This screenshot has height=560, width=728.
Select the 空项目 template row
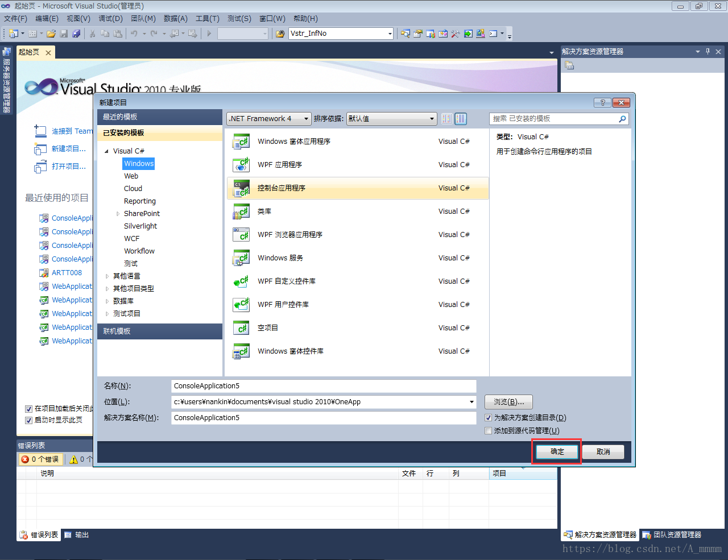pyautogui.click(x=357, y=328)
